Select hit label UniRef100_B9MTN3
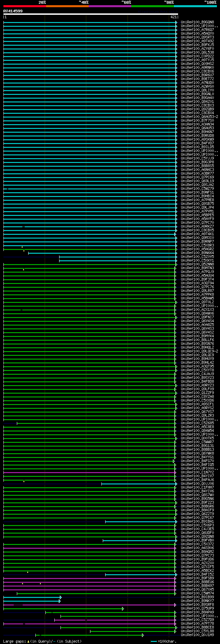220x644 pixels. coord(197,268)
